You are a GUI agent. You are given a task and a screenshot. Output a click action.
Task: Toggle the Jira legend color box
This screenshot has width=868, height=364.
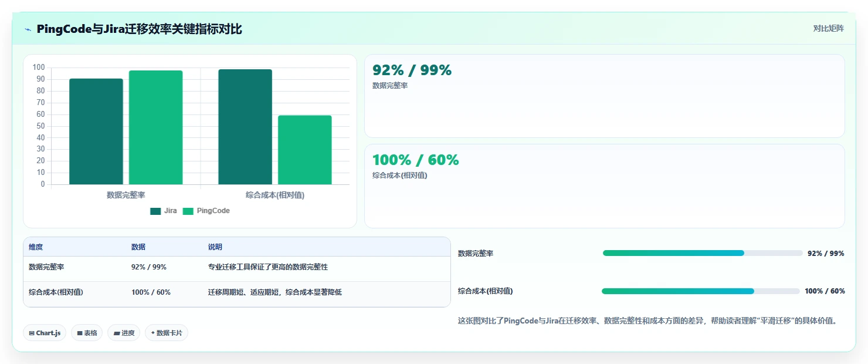[155, 211]
